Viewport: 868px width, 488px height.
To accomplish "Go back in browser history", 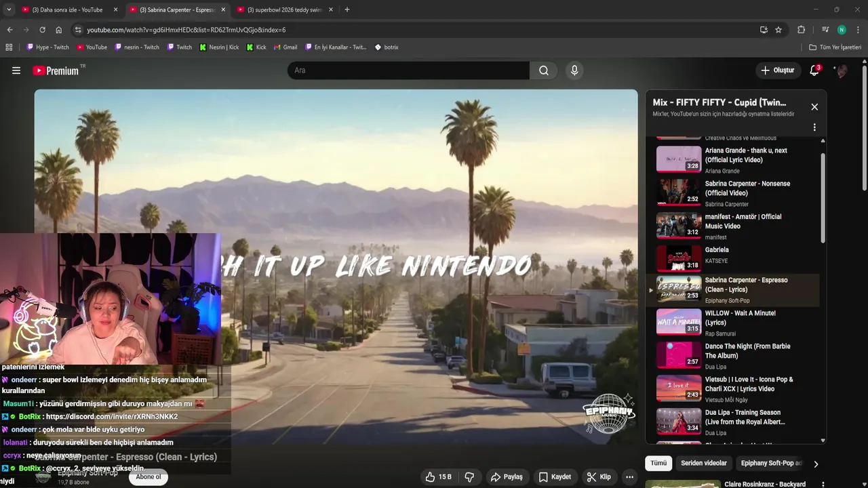I will pos(9,30).
